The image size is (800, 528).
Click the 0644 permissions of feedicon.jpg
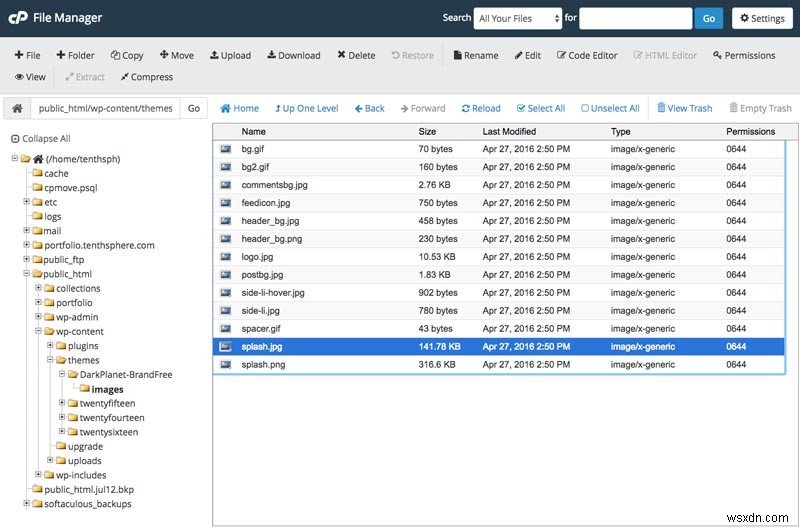pyautogui.click(x=736, y=203)
